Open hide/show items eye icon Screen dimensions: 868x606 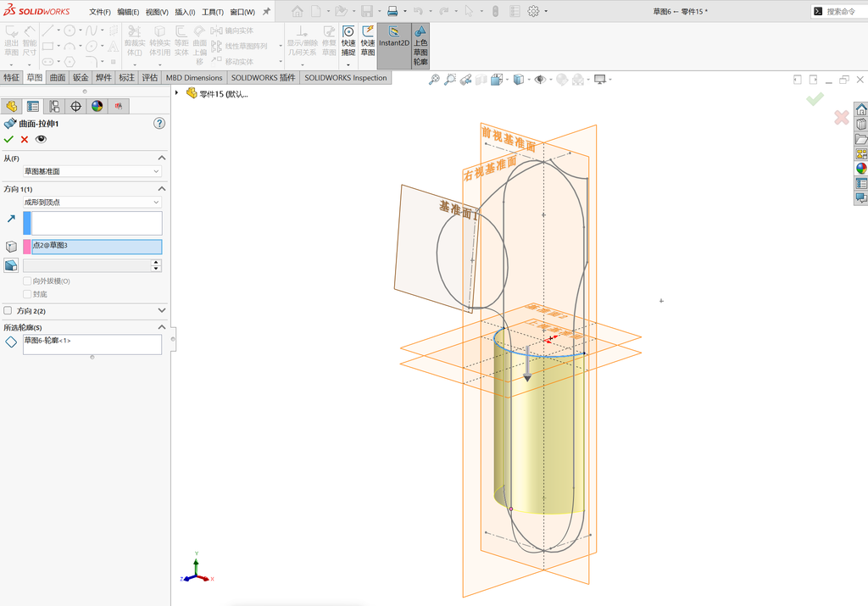(x=540, y=80)
